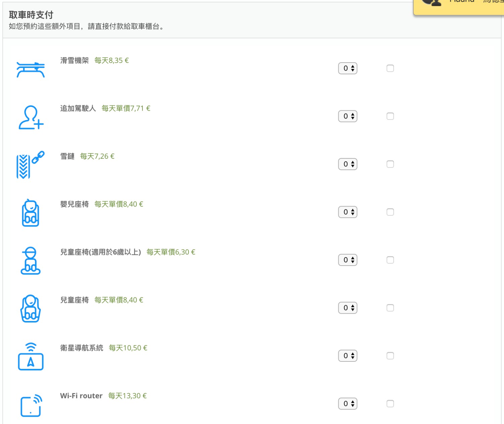Open quantity dropdown for 追加駕駛人
This screenshot has height=424, width=504.
[348, 116]
